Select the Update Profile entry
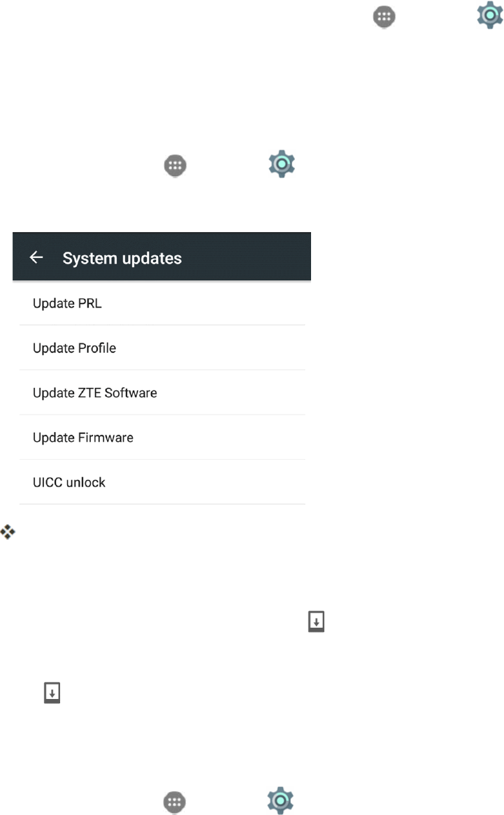Image resolution: width=504 pixels, height=815 pixels. coord(162,347)
